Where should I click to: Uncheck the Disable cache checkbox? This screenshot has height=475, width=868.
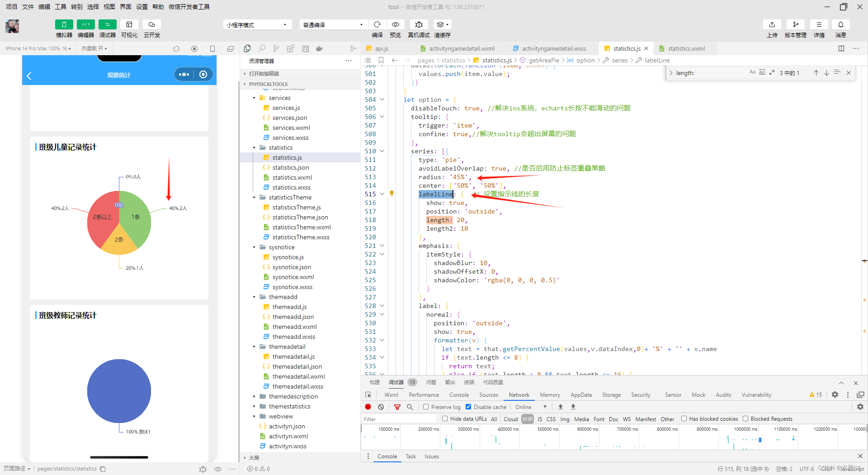pos(468,407)
